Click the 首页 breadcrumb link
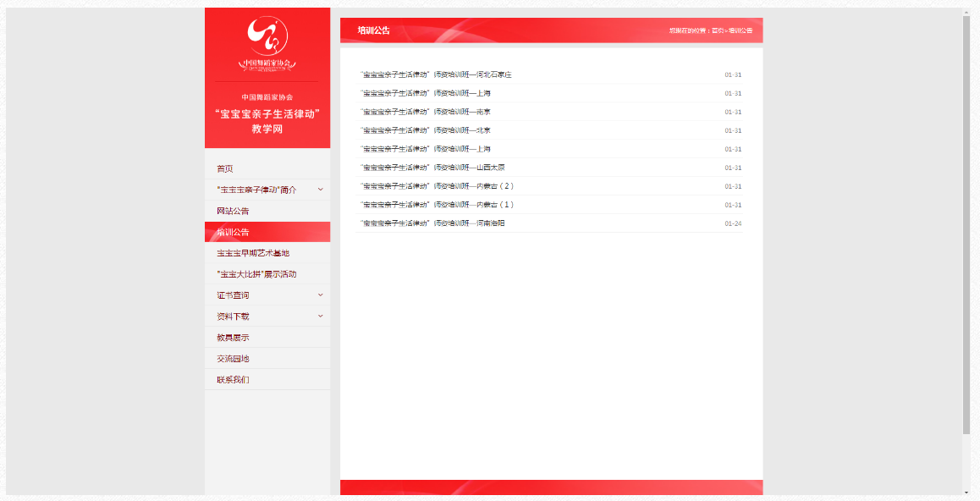Viewport: 980px width, 501px height. pyautogui.click(x=717, y=30)
